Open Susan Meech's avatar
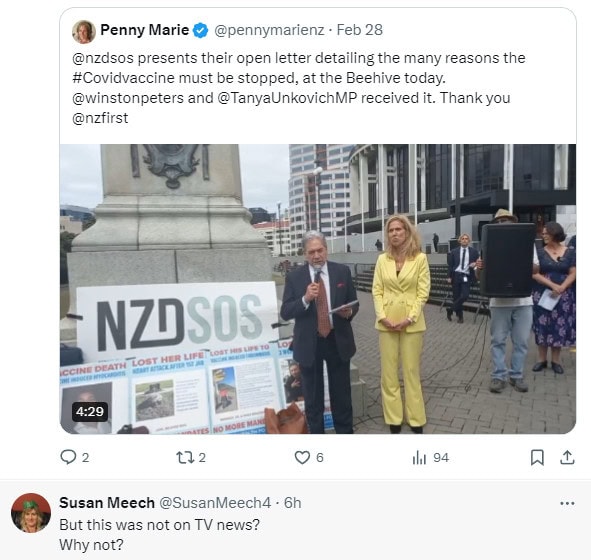This screenshot has width=591, height=560. coord(31,513)
